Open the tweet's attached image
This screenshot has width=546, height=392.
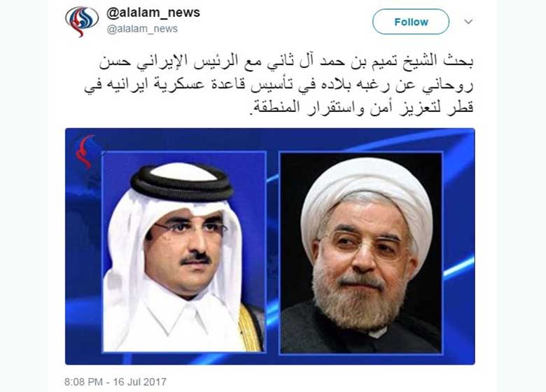270,246
